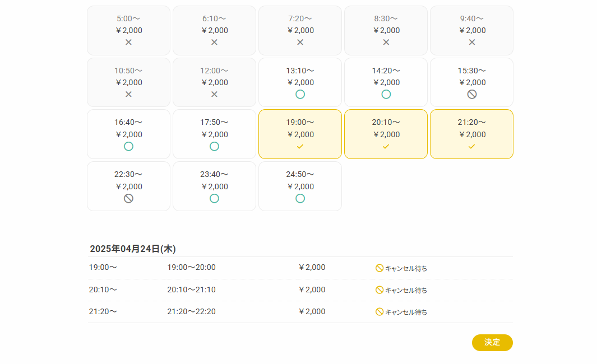
Task: Select the 17:50 time slot card
Action: (214, 134)
